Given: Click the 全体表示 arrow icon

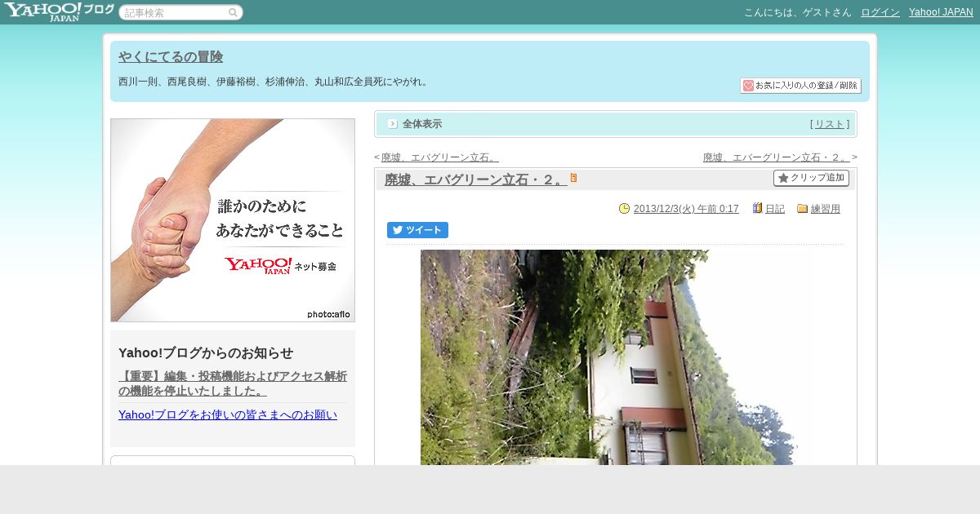Looking at the screenshot, I should 393,124.
